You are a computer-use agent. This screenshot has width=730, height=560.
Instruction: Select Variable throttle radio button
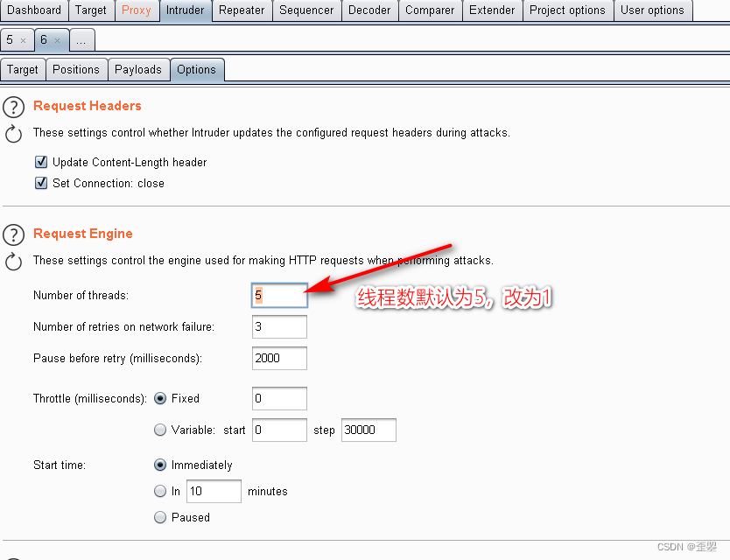[160, 430]
